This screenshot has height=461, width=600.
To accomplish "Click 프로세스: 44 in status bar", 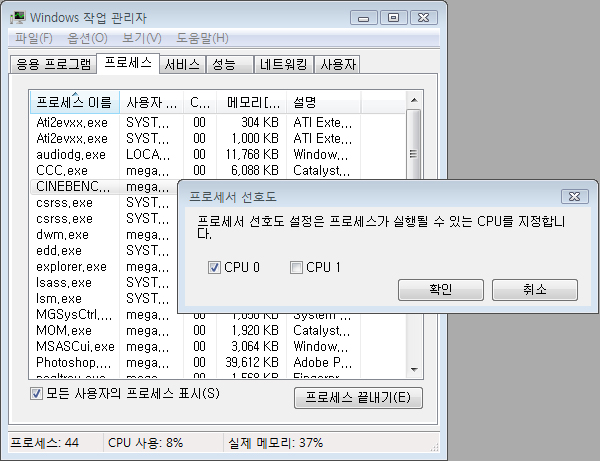I will point(44,443).
